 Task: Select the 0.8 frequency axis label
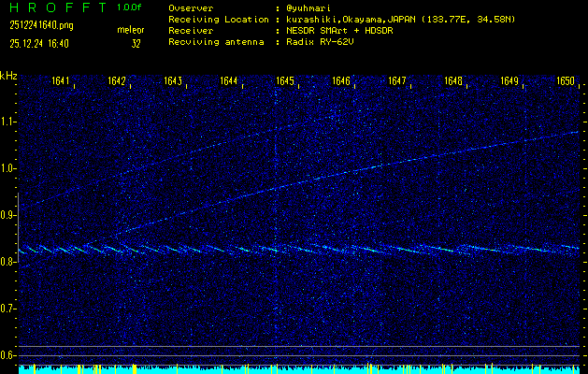[x=8, y=262]
